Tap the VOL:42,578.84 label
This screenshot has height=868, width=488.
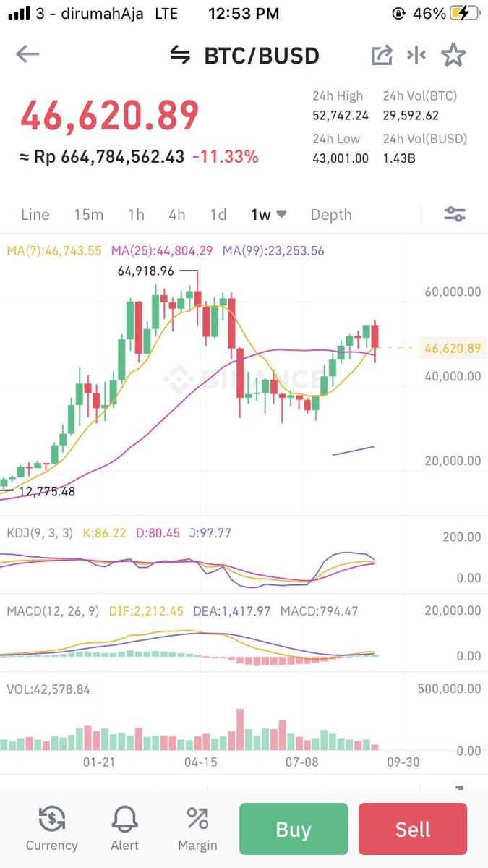(48, 689)
